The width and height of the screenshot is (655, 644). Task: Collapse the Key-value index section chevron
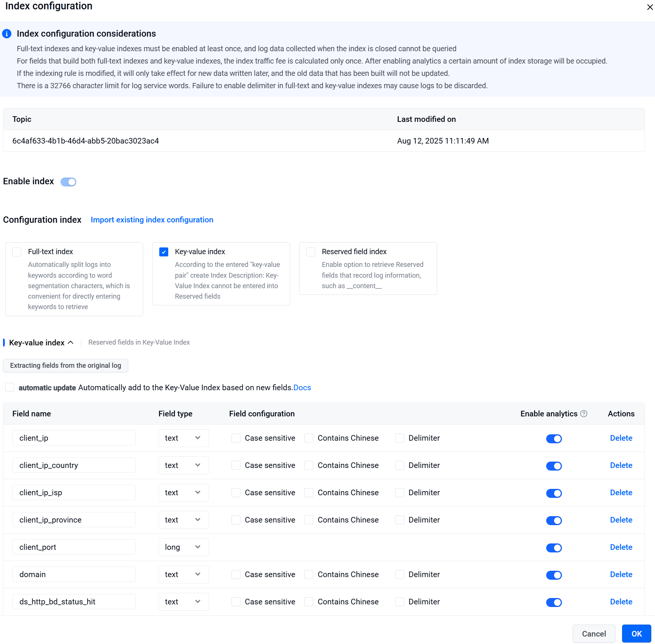[71, 342]
